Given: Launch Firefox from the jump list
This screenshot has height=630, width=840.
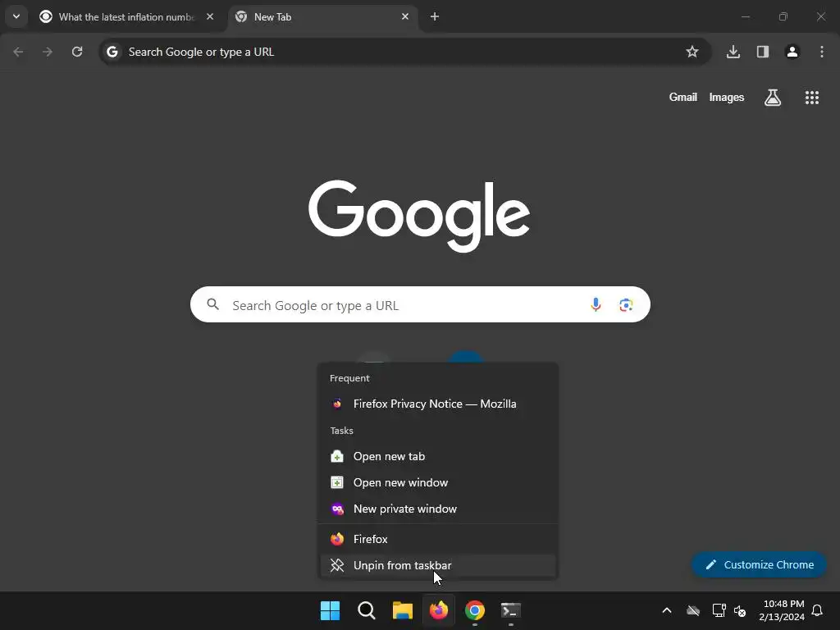Looking at the screenshot, I should point(438,539).
